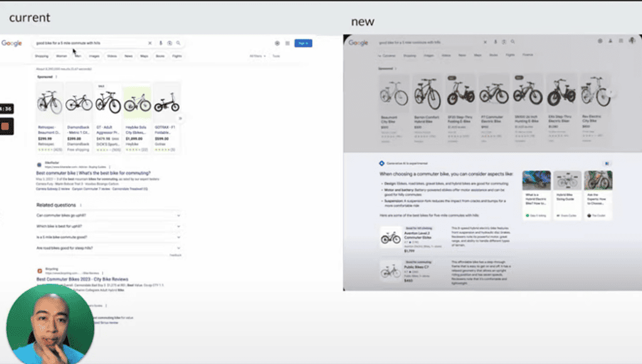Click the Google logo in new layout
The image size is (642, 364).
click(358, 43)
